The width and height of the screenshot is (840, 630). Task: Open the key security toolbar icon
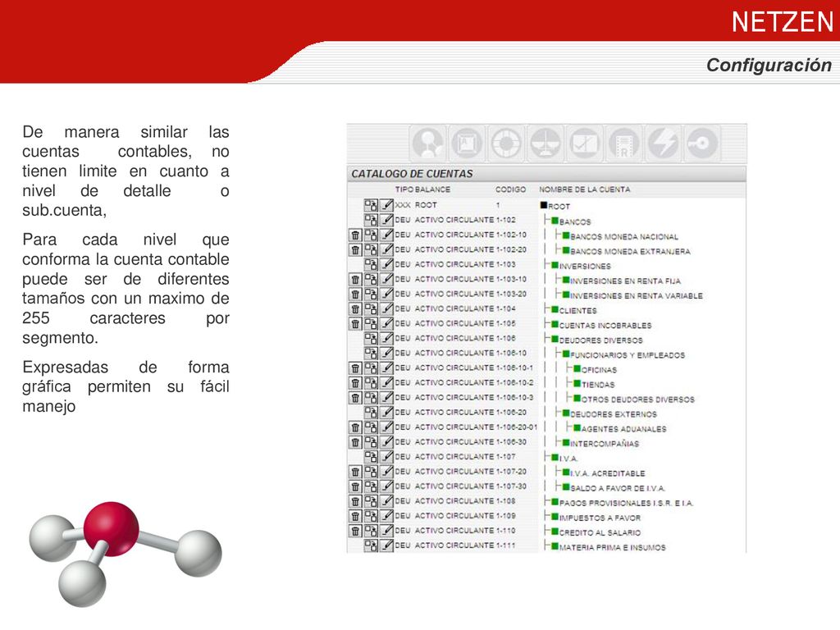pos(702,143)
